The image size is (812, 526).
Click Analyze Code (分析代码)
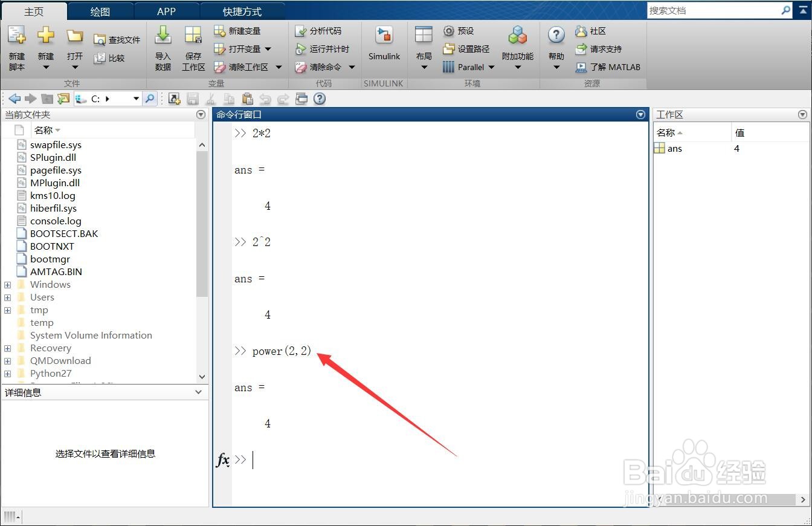coord(318,31)
